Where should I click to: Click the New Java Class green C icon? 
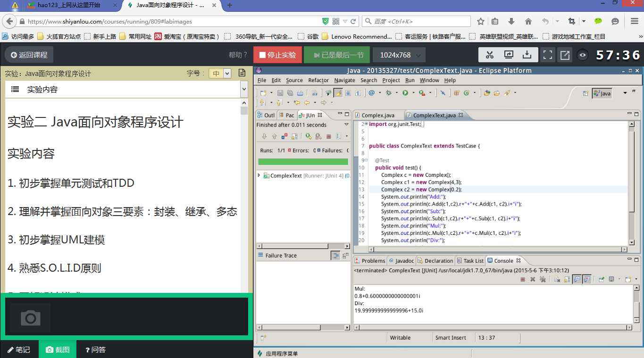[467, 93]
